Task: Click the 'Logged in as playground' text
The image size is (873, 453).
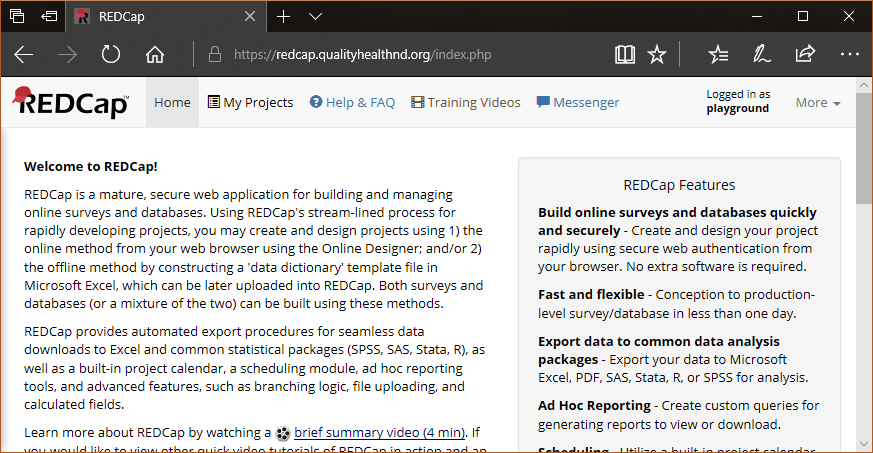Action: click(738, 101)
